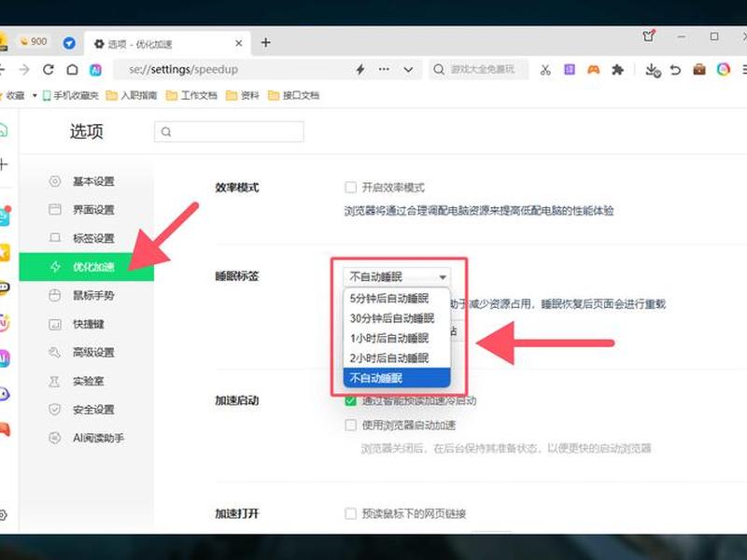Choose 30分钟后自动睡眠 option
Viewport: 747px width, 560px height.
click(x=397, y=318)
